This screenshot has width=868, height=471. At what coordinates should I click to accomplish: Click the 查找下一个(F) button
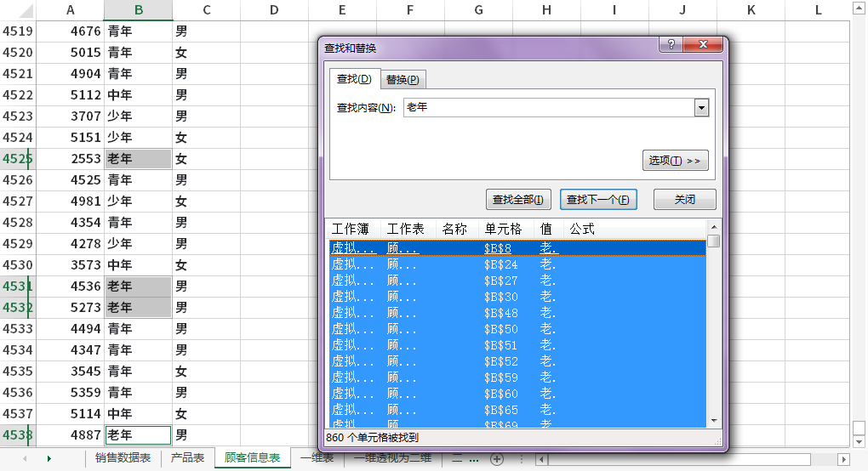tap(598, 200)
